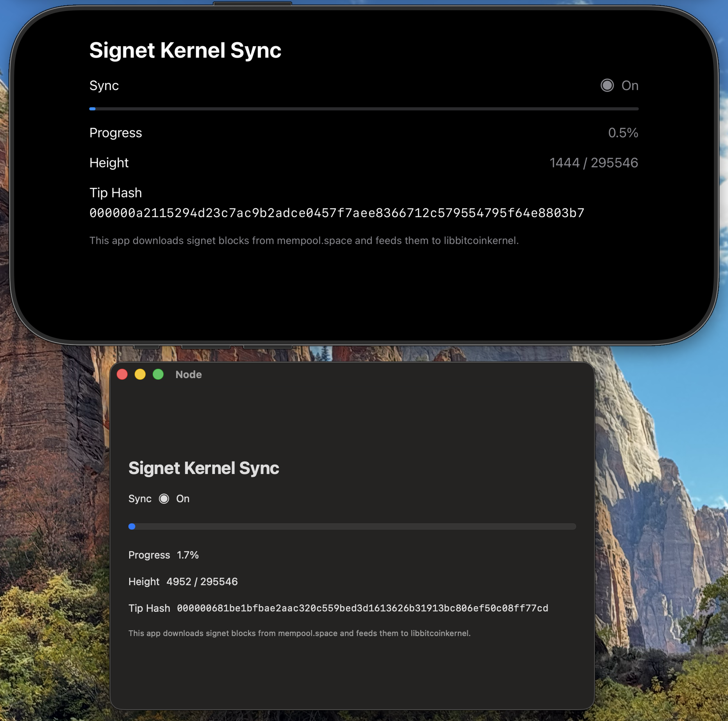Click the Signet Kernel Sync title on iPhone
The height and width of the screenshot is (721, 728).
click(185, 50)
